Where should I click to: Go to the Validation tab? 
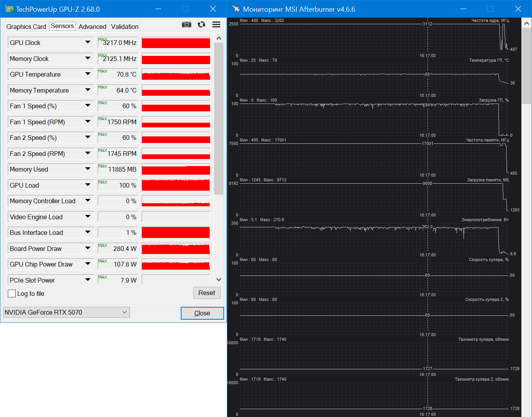[124, 27]
